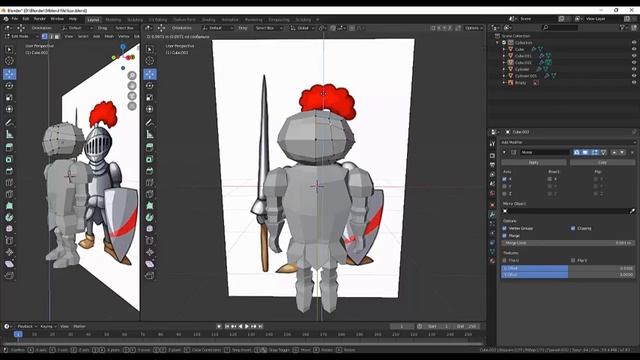640x360 pixels.
Task: Open the Playback menu in timeline
Action: pos(27,327)
